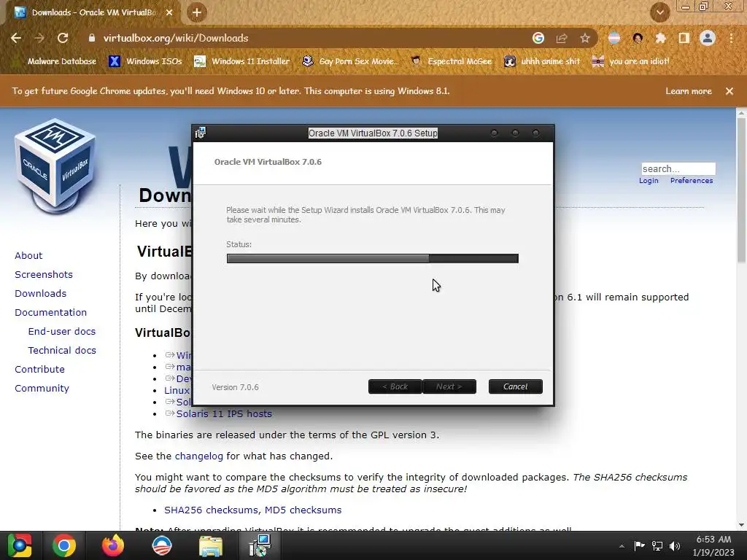This screenshot has width=747, height=560.
Task: Go back to the previous page in Chrome
Action: pyautogui.click(x=16, y=38)
